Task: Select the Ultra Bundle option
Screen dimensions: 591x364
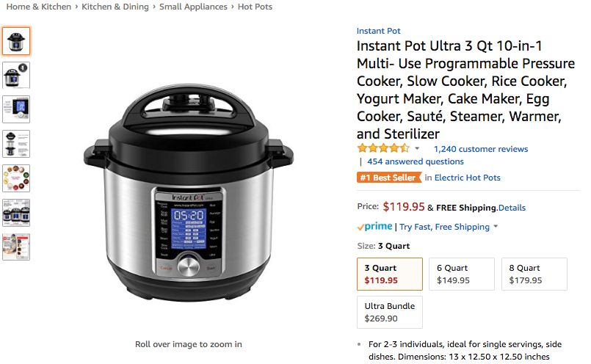Action: coord(390,312)
